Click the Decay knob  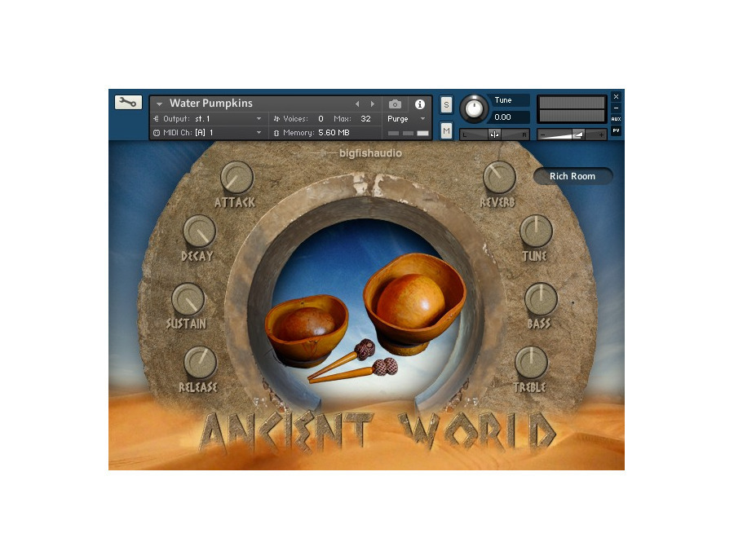[x=200, y=231]
